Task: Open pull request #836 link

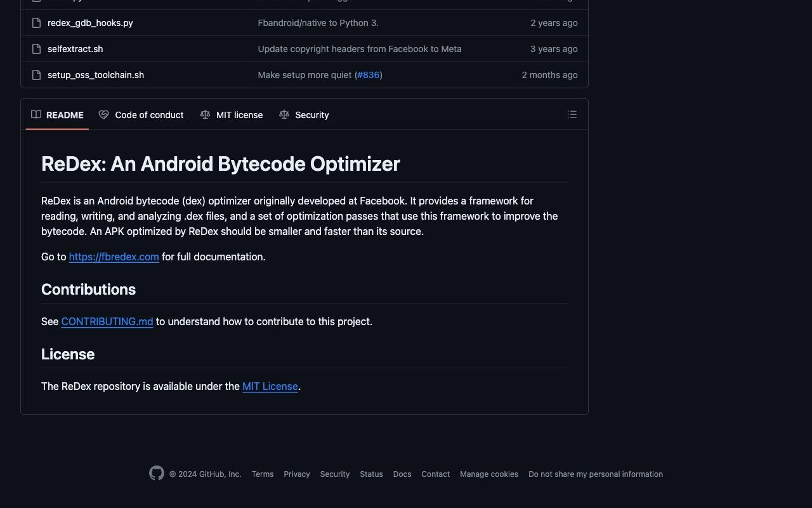Action: click(x=368, y=75)
